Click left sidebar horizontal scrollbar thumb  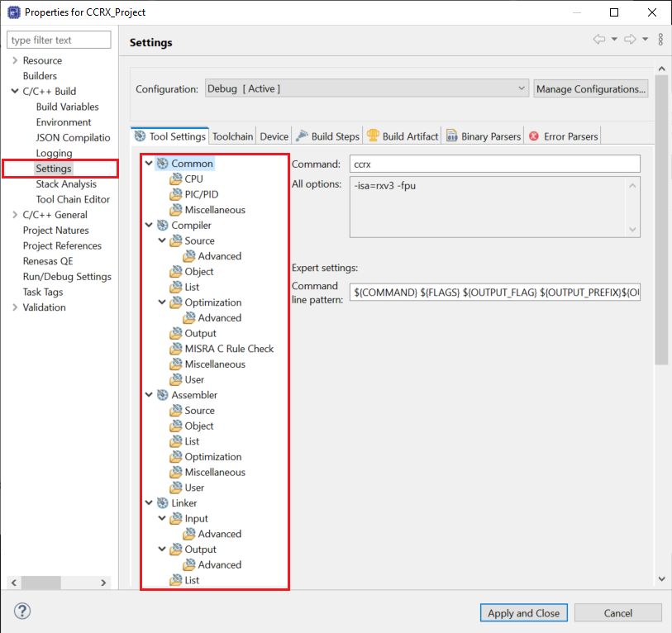[41, 583]
